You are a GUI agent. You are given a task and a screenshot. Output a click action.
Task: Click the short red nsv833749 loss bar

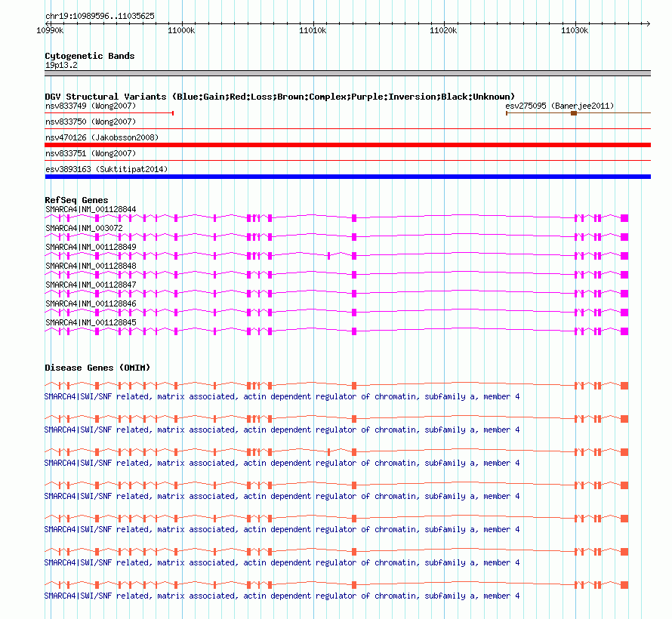click(109, 113)
